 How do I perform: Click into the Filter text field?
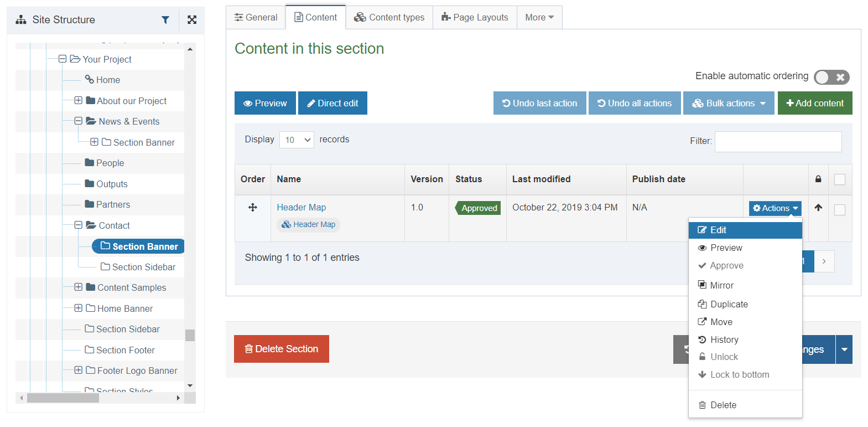tap(778, 142)
